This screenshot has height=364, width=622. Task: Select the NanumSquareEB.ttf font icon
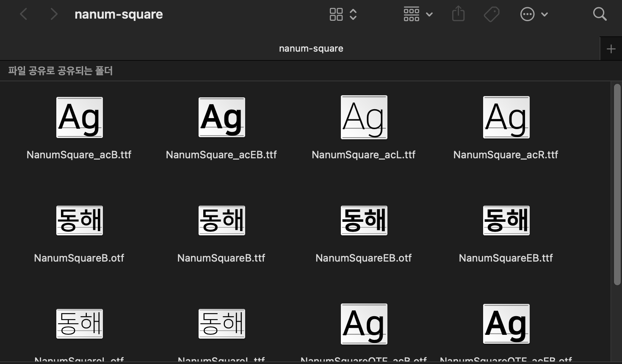[x=506, y=220]
